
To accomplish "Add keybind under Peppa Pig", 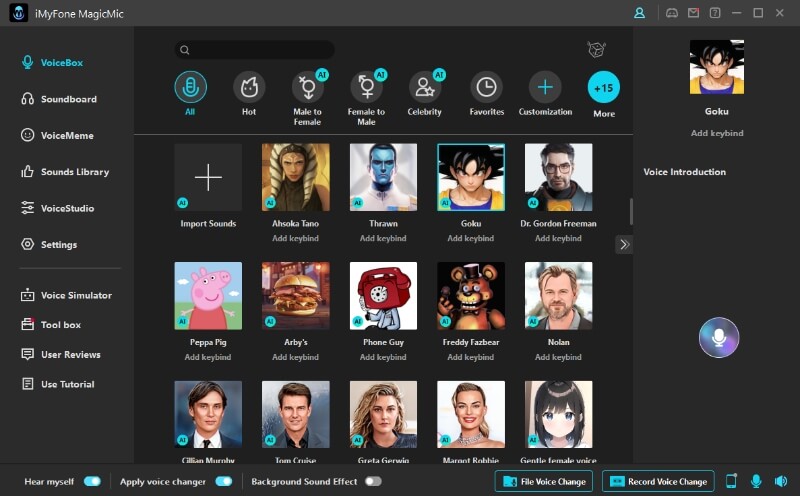I will [208, 357].
